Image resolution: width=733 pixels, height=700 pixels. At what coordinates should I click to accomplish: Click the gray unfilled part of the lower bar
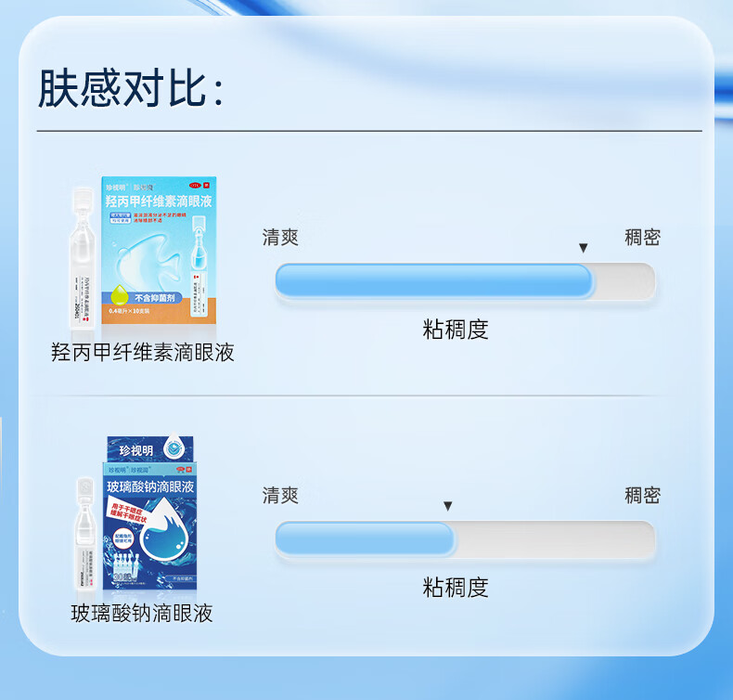555,538
